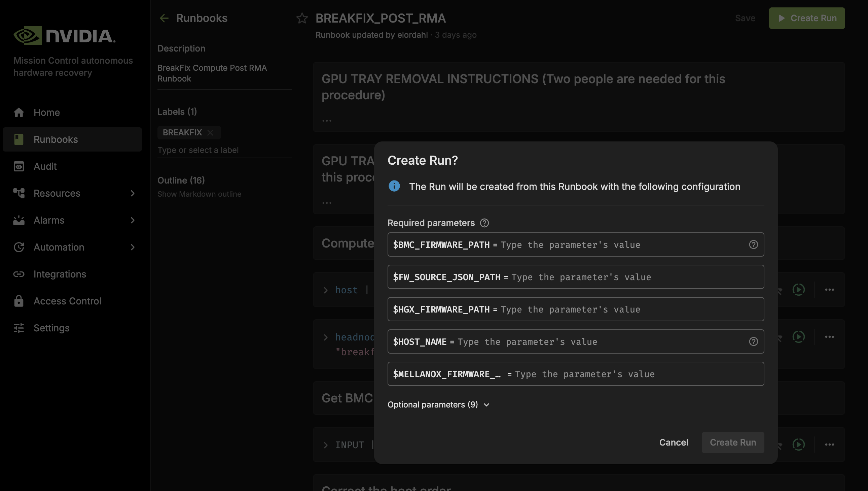This screenshot has height=491, width=868.
Task: Open more options for the host cell
Action: point(829,290)
